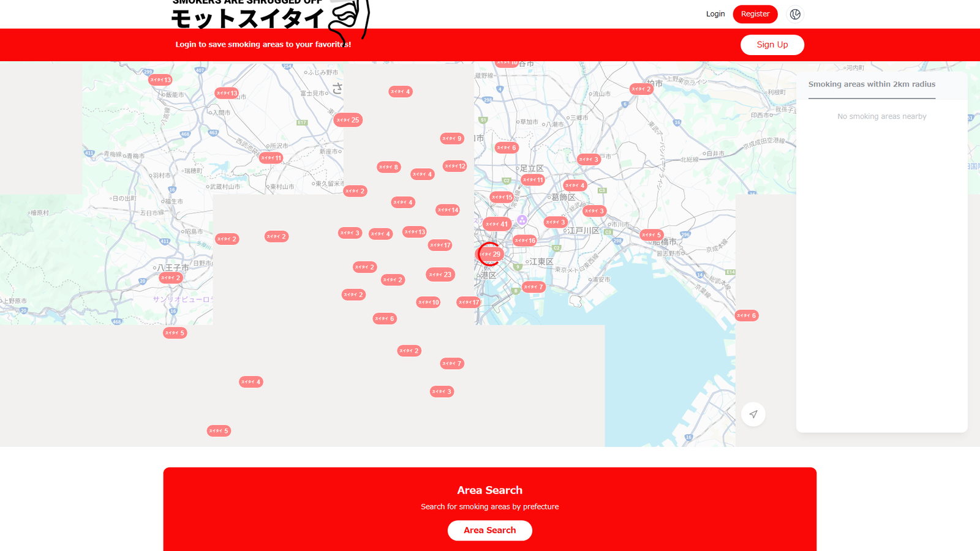The width and height of the screenshot is (980, 551).
Task: Open the スイタイ 10 cluster marker
Action: point(428,302)
